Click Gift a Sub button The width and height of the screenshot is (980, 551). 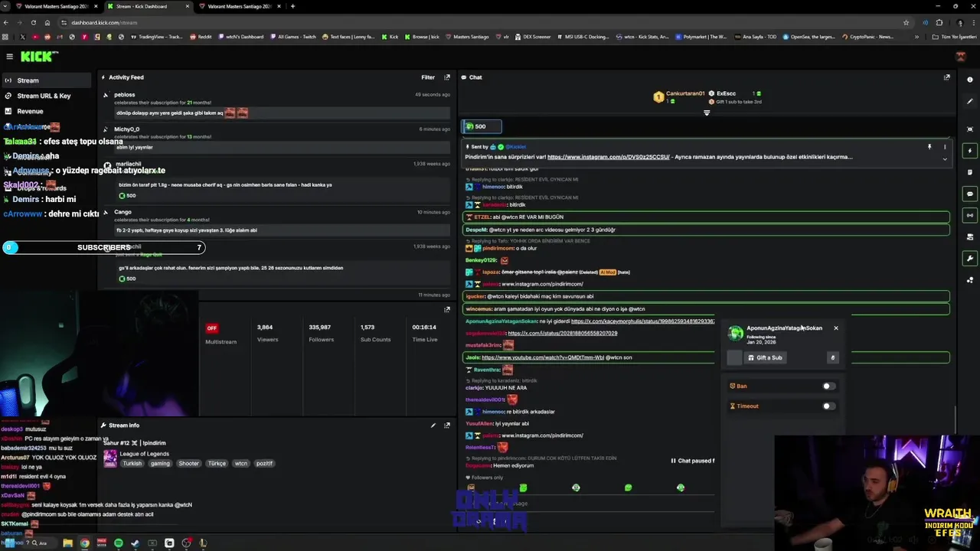coord(766,357)
